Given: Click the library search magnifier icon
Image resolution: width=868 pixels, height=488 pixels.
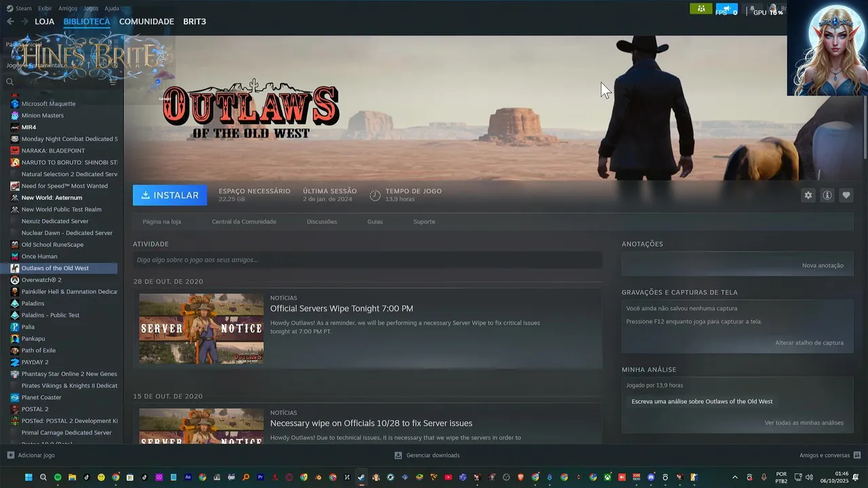Looking at the screenshot, I should tap(9, 81).
